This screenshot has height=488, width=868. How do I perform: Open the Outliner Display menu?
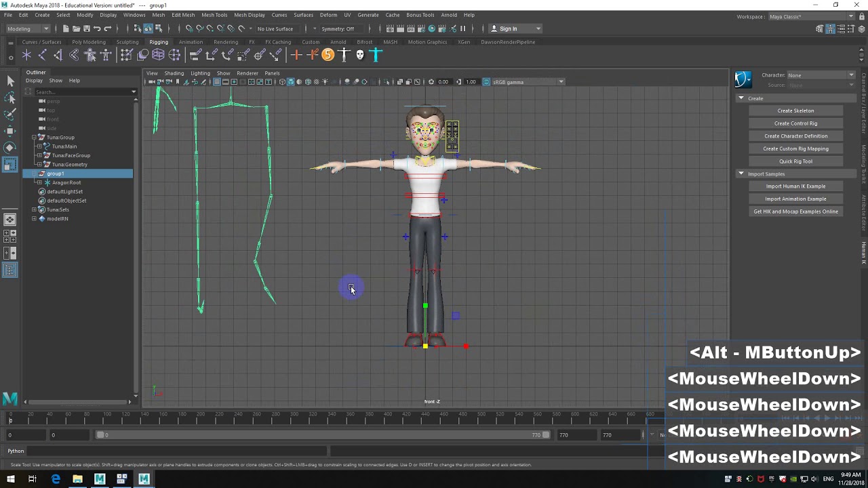(34, 81)
